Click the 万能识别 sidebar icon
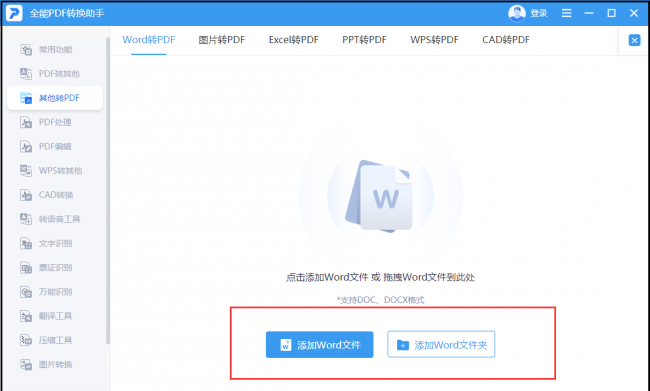This screenshot has width=650, height=391. (x=26, y=292)
